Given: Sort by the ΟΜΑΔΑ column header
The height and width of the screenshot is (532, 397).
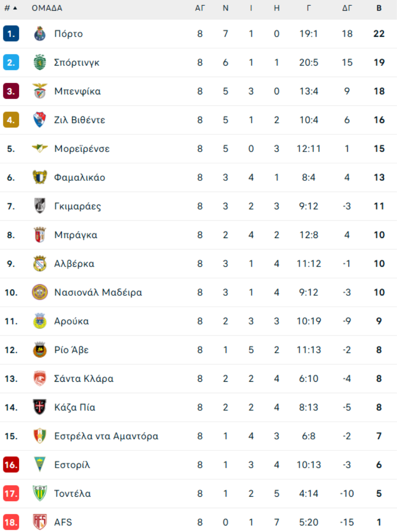Looking at the screenshot, I should (x=47, y=8).
